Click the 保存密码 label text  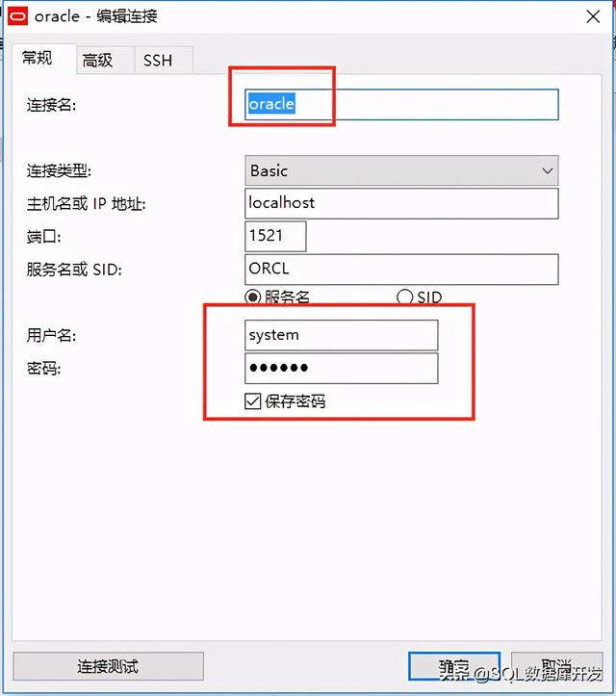pyautogui.click(x=295, y=401)
